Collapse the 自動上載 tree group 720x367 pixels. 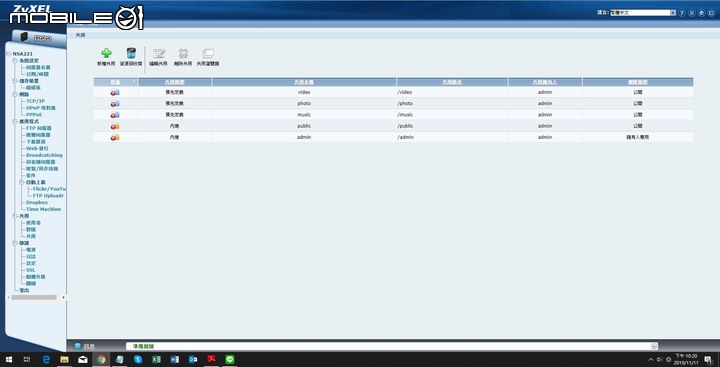tap(22, 182)
